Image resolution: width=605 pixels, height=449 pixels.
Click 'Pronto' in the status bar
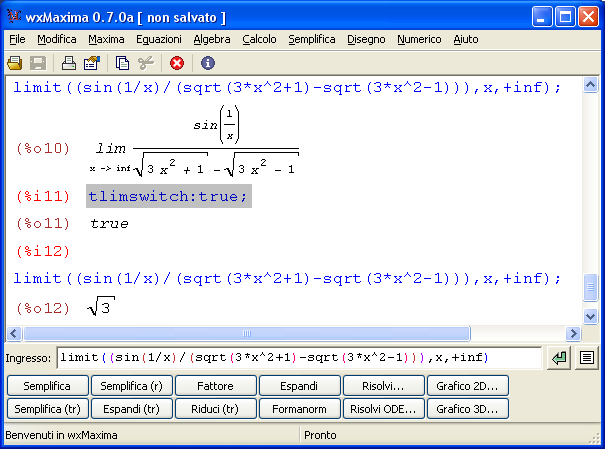tap(320, 435)
